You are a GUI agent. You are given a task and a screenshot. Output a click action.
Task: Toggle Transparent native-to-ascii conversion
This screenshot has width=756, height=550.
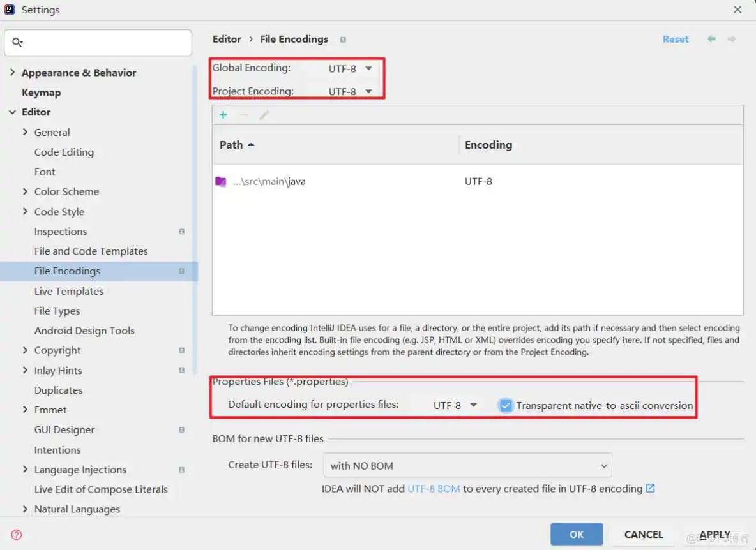[505, 405]
